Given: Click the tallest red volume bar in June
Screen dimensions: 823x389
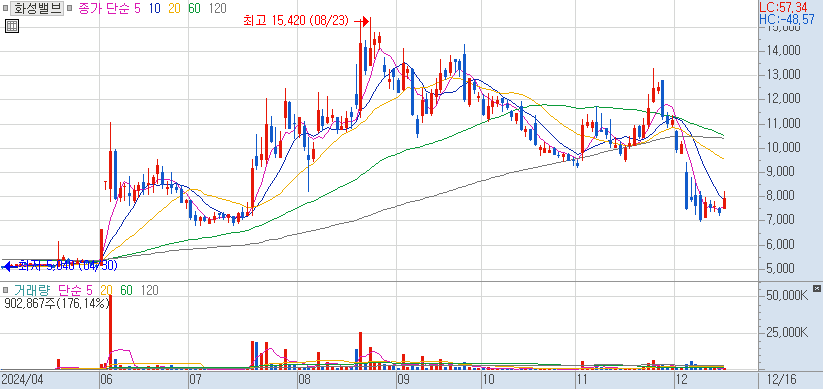Looking at the screenshot, I should [x=111, y=332].
